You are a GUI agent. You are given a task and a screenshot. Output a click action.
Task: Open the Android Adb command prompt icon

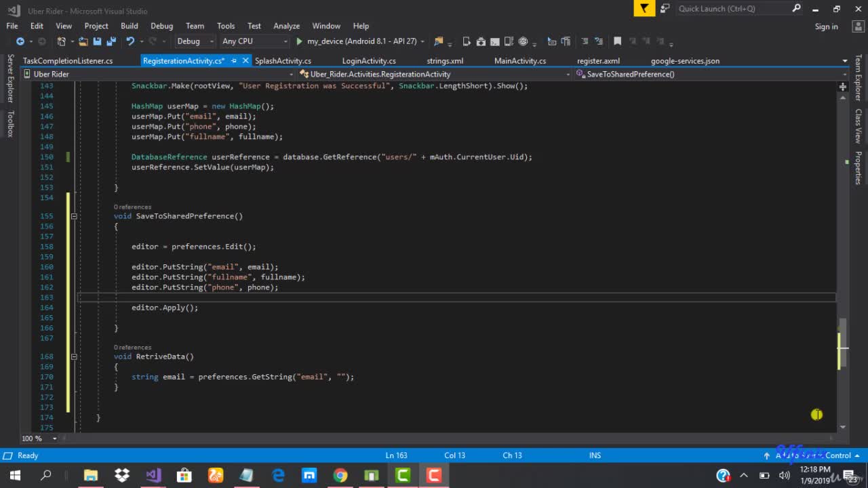495,41
